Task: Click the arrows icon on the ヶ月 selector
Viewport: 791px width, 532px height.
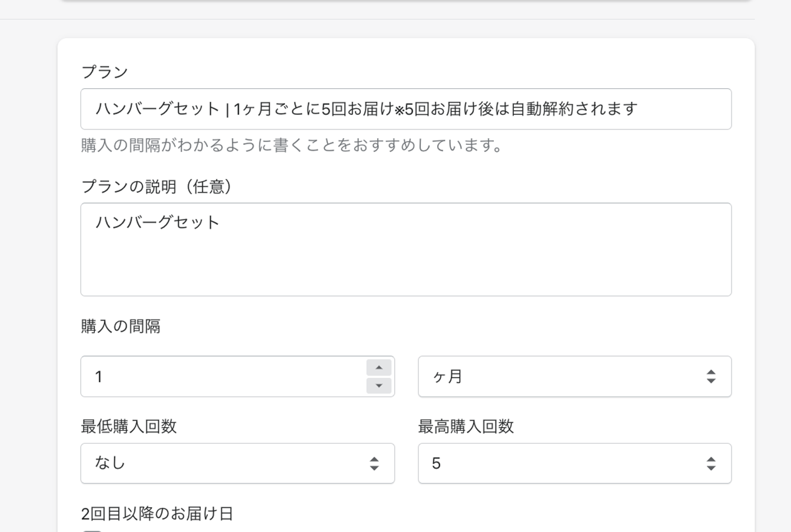Action: pos(711,377)
